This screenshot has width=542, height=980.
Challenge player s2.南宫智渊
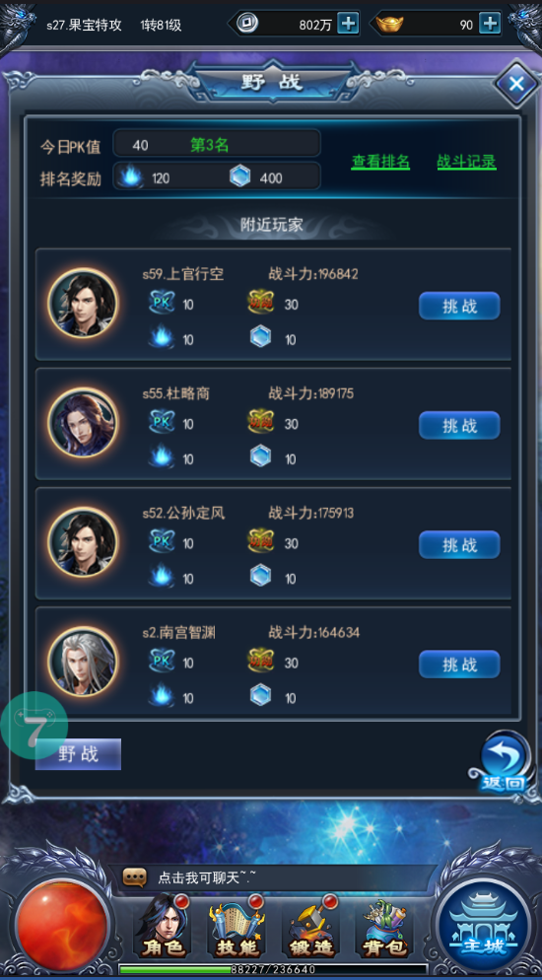pos(459,665)
